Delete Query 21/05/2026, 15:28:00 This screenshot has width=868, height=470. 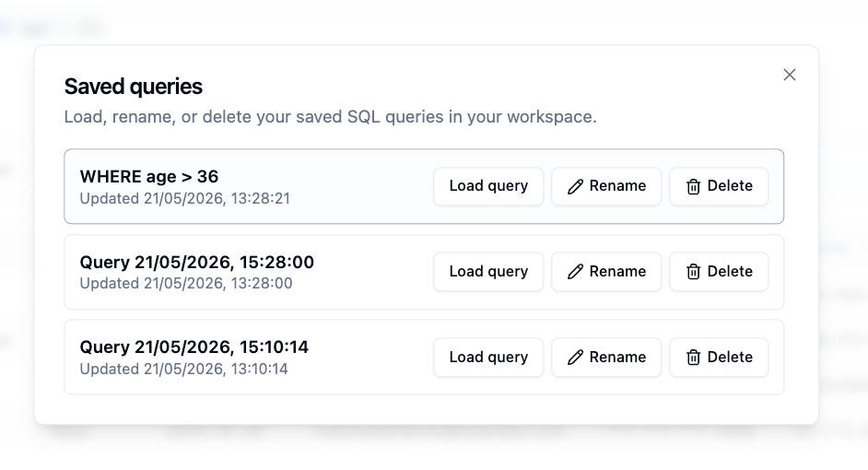[x=719, y=271]
